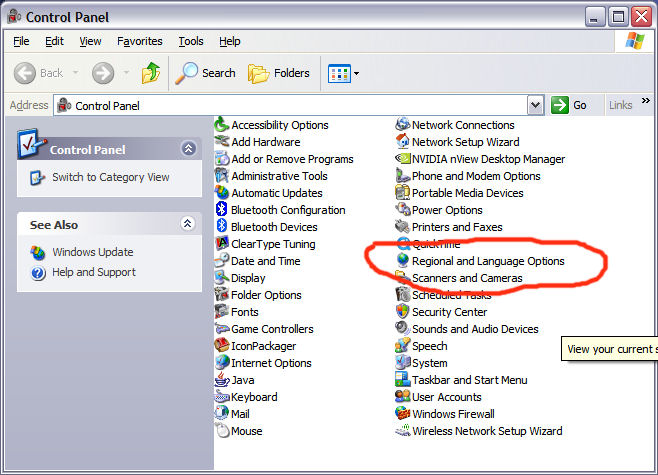Open the Security Center icon
Image resolution: width=658 pixels, height=475 pixels.
[x=402, y=312]
